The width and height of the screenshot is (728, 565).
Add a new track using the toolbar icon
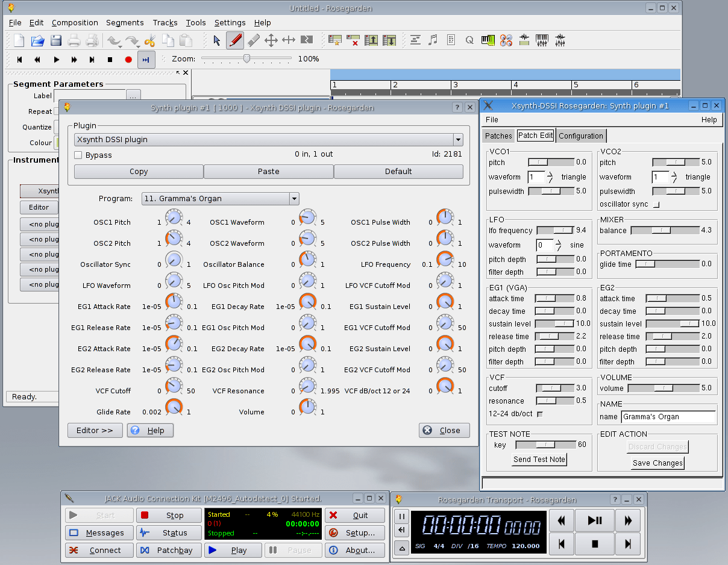click(x=335, y=40)
